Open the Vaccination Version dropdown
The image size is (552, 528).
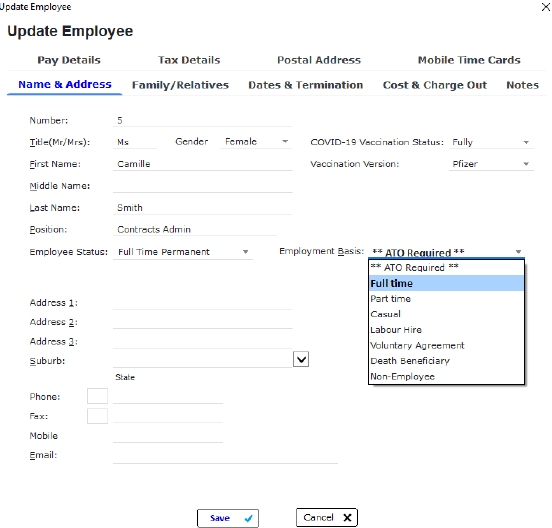click(x=491, y=164)
